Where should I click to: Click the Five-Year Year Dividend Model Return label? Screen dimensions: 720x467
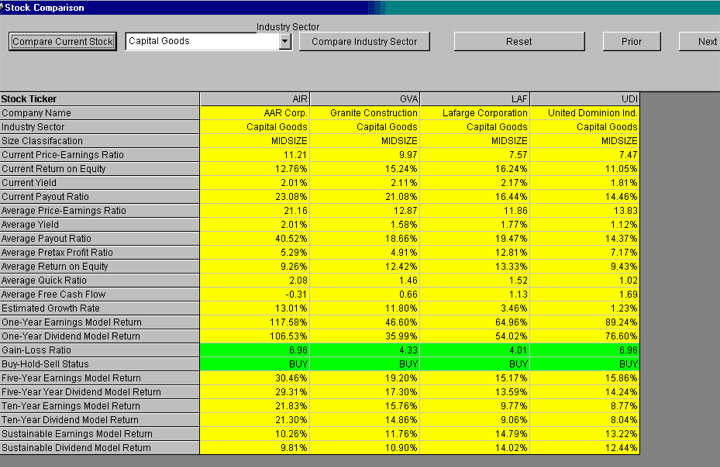coord(100,392)
